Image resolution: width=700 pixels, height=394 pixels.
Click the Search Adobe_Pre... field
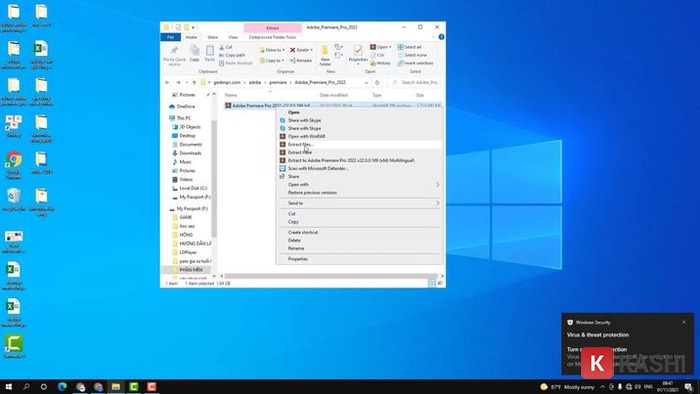click(415, 83)
